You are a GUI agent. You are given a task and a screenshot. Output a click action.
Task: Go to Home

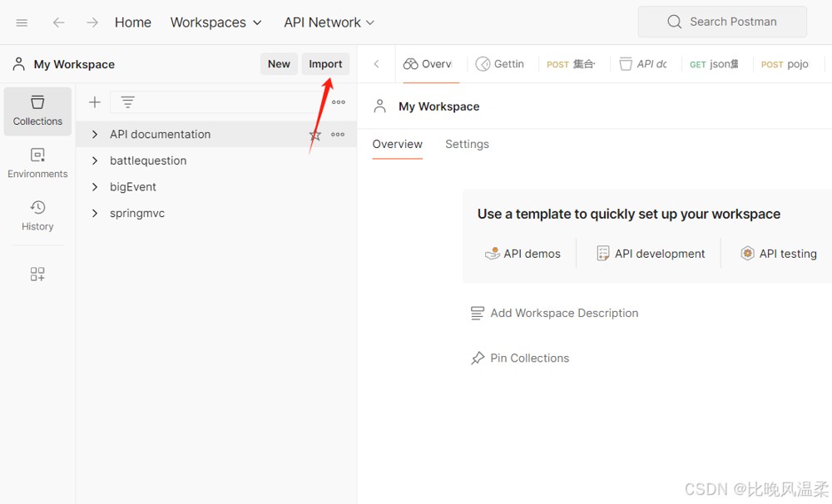133,22
